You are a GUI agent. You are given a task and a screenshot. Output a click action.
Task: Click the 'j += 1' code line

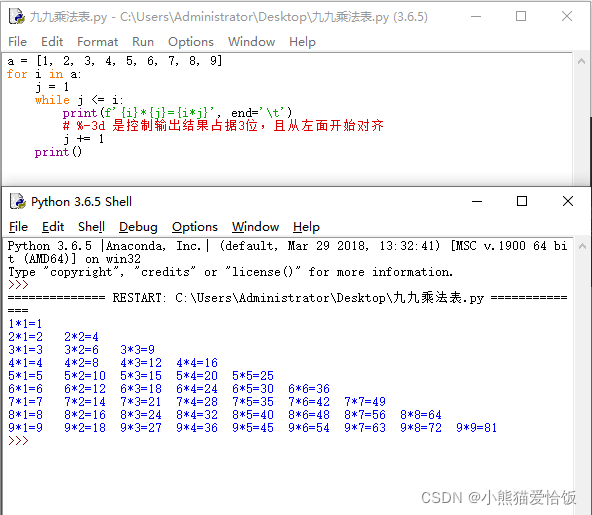tap(83, 139)
